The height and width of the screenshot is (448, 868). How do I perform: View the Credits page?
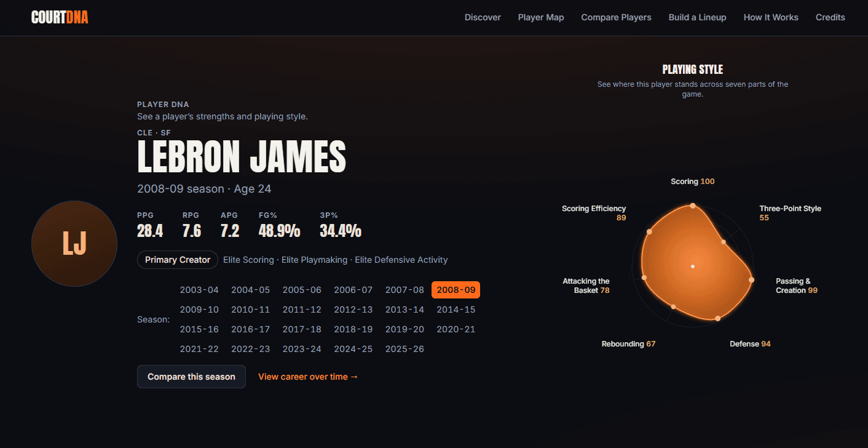point(831,17)
